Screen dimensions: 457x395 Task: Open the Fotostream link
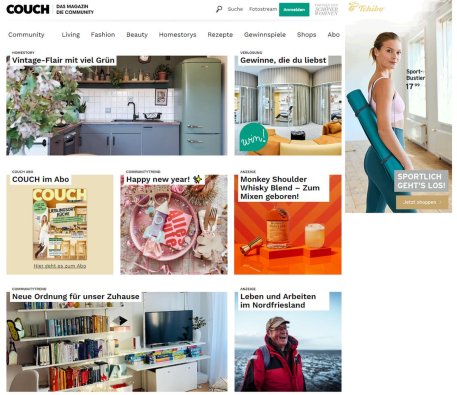263,9
